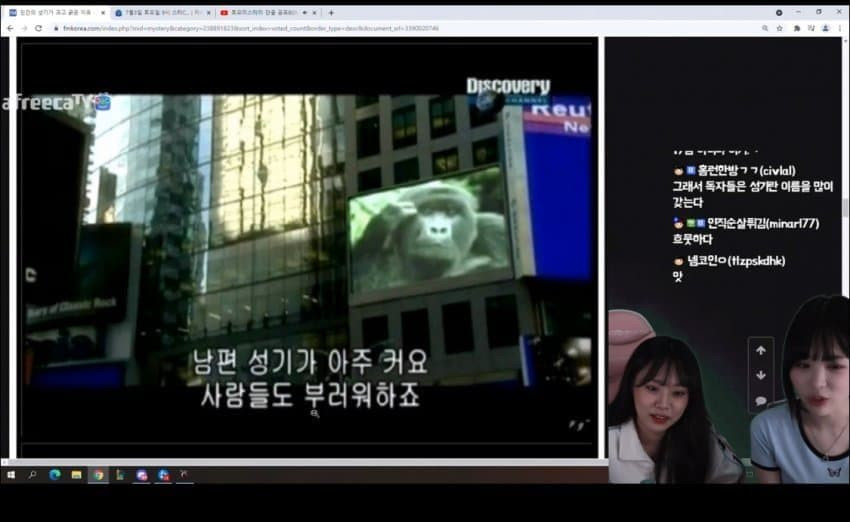
Task: Click the browser forward arrow
Action: 24,28
